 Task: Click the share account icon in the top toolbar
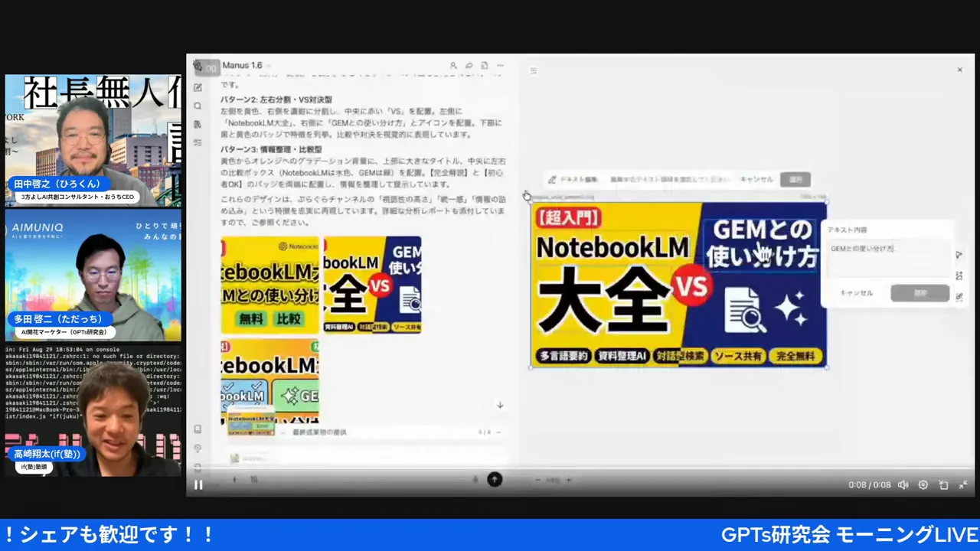[453, 66]
